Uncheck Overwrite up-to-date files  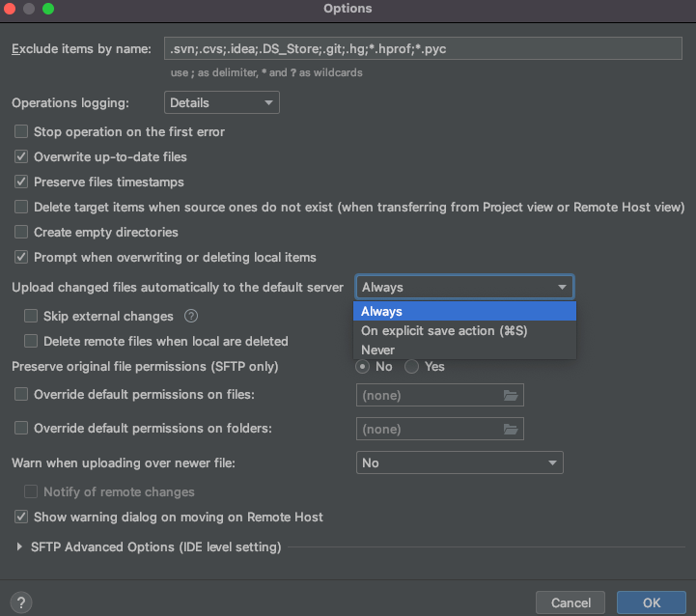[21, 157]
